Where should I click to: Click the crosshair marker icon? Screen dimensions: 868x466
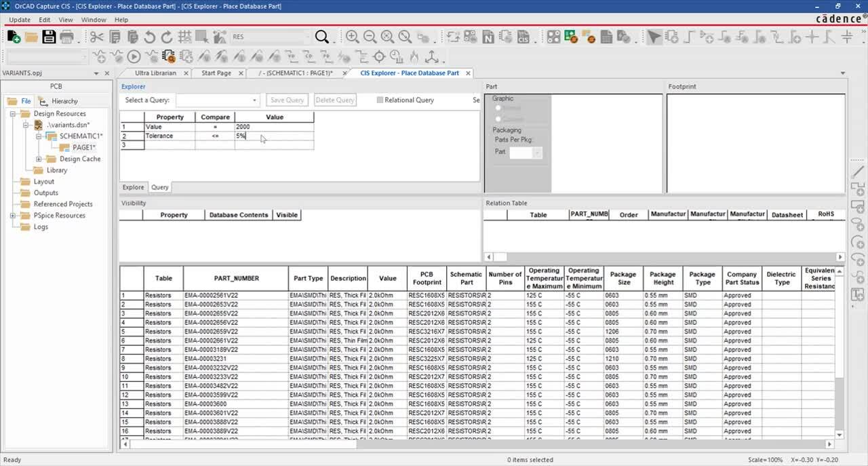(x=379, y=57)
